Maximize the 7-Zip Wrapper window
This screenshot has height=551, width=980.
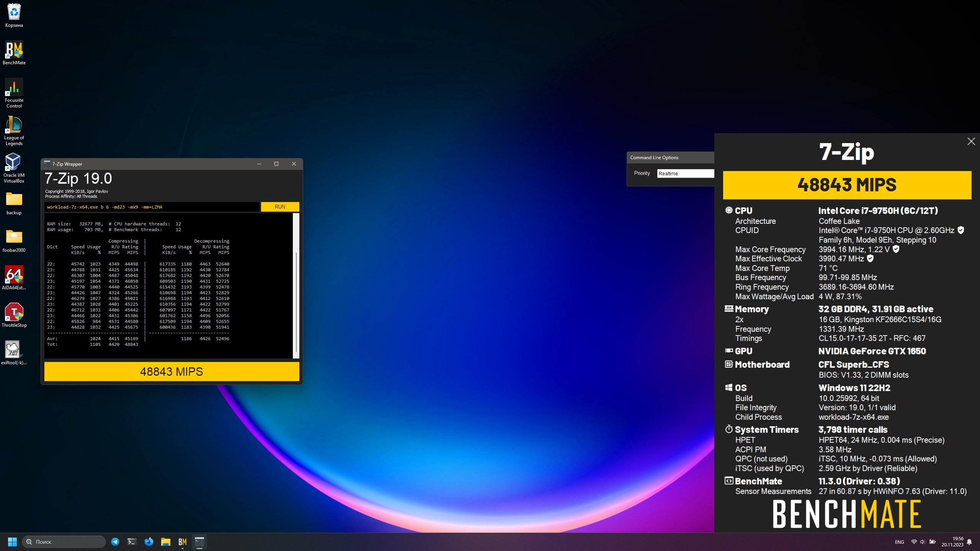[x=276, y=164]
